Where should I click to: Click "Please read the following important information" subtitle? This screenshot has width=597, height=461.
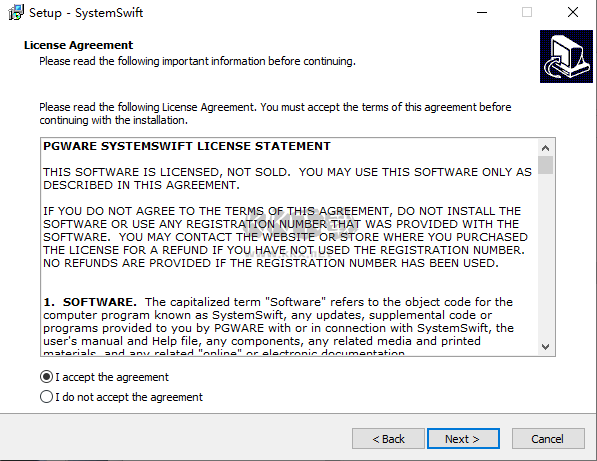[197, 61]
